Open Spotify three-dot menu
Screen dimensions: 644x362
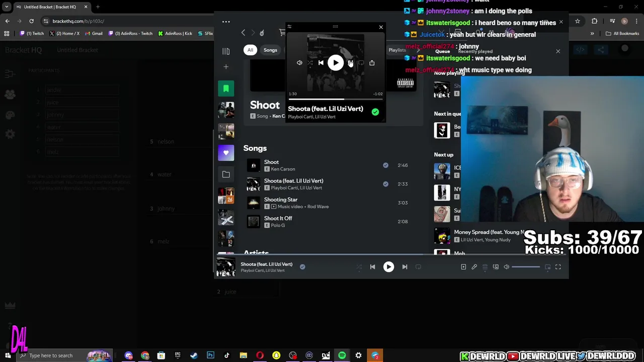pos(226,22)
